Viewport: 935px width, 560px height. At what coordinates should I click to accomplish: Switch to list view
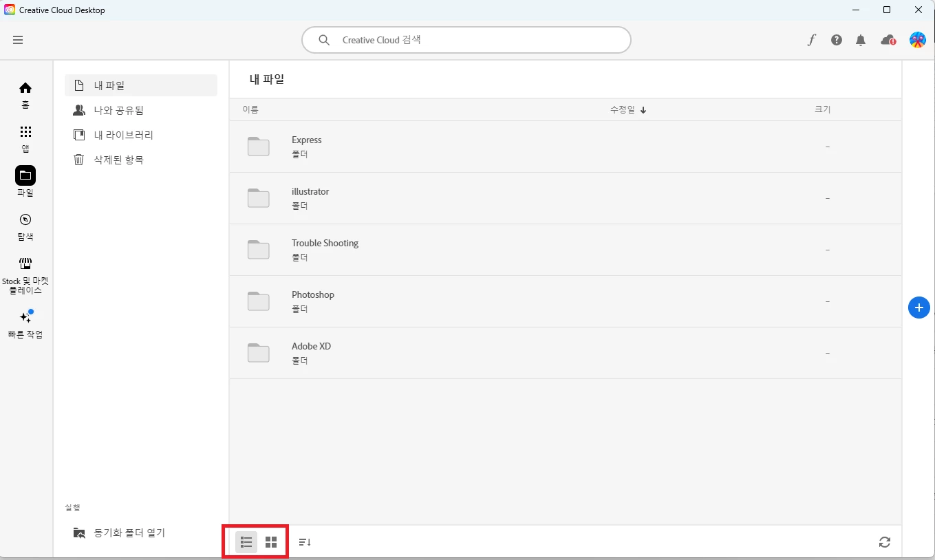[x=246, y=542]
